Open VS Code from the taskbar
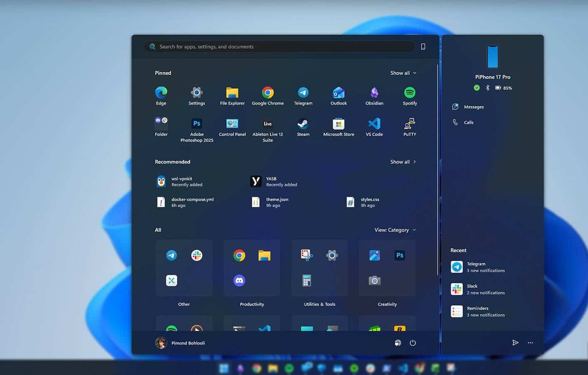588x375 pixels. point(403,368)
